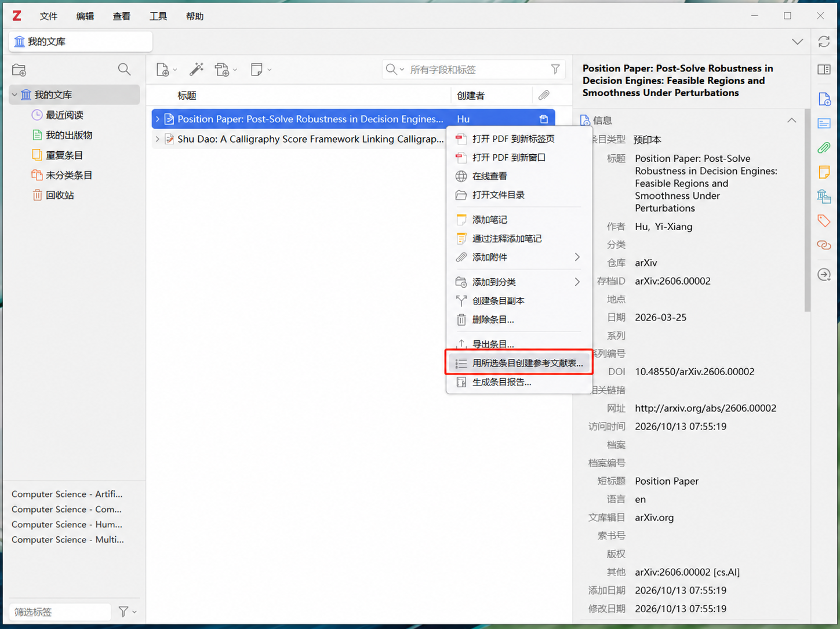This screenshot has height=629, width=840.
Task: Click the 所有字段和标签 search box
Action: (474, 70)
